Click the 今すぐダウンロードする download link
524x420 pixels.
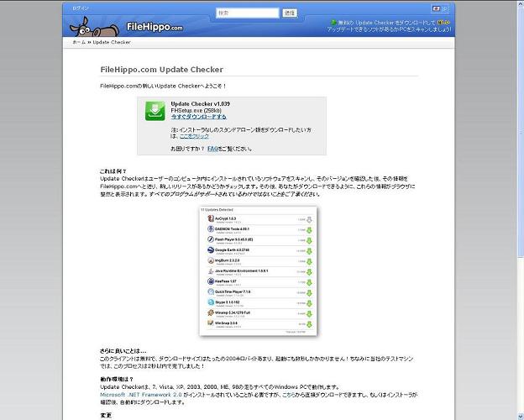[198, 117]
